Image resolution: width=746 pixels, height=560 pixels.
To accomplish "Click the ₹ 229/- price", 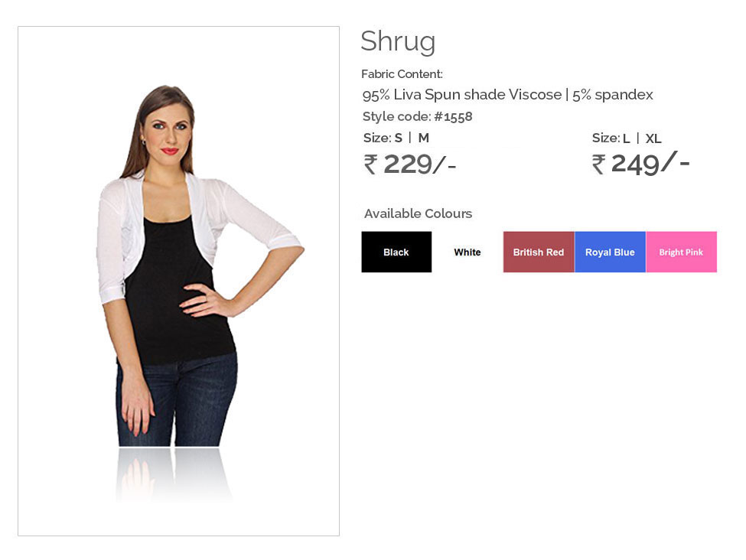I will 409,164.
